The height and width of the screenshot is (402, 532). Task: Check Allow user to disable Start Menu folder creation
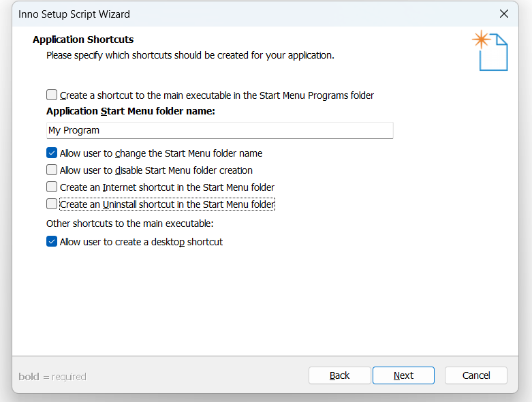pos(52,170)
